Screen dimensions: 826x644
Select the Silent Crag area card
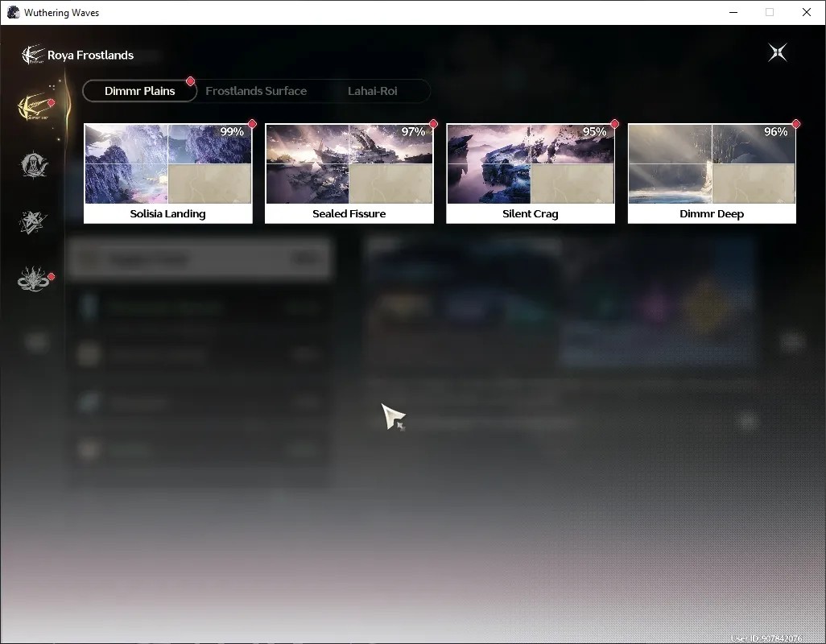[x=531, y=173]
